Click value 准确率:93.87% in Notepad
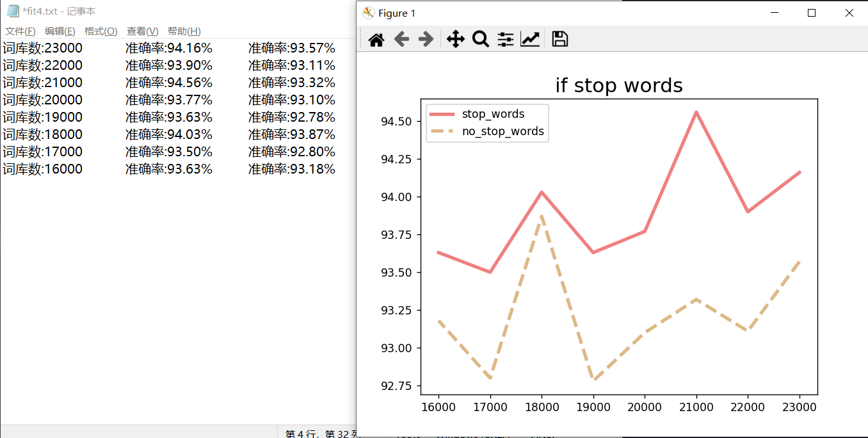Screen dimensions: 868x438 coord(292,134)
